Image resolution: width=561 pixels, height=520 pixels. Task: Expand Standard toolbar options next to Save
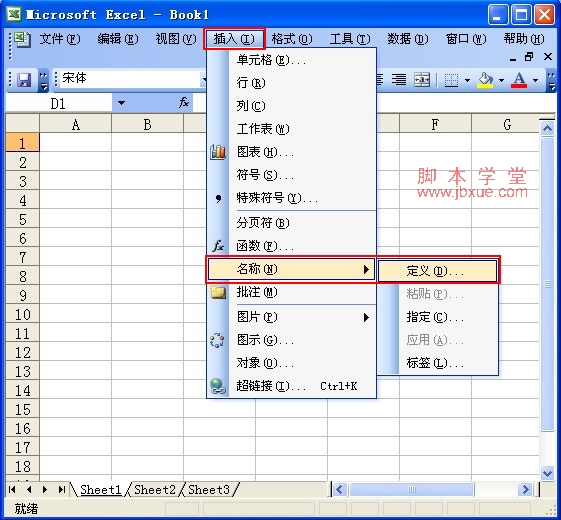click(x=44, y=80)
